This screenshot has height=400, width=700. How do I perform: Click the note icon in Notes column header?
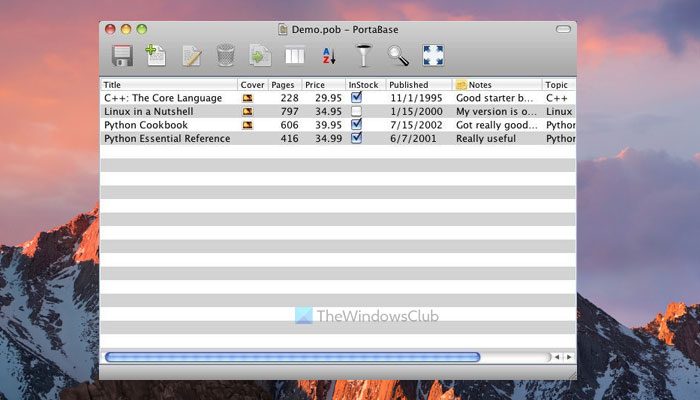pos(461,85)
